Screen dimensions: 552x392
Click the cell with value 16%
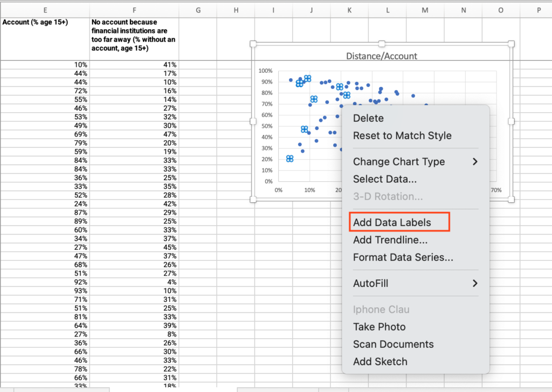click(x=134, y=91)
